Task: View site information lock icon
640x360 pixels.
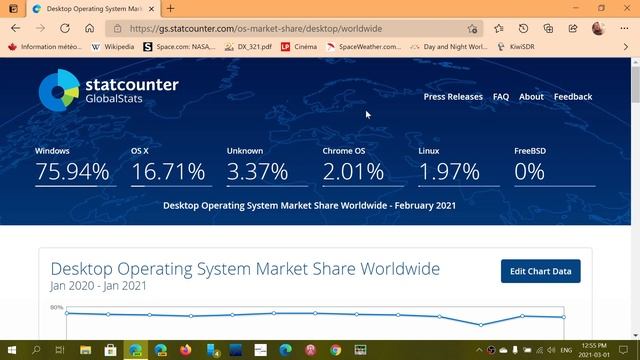Action: [118, 29]
